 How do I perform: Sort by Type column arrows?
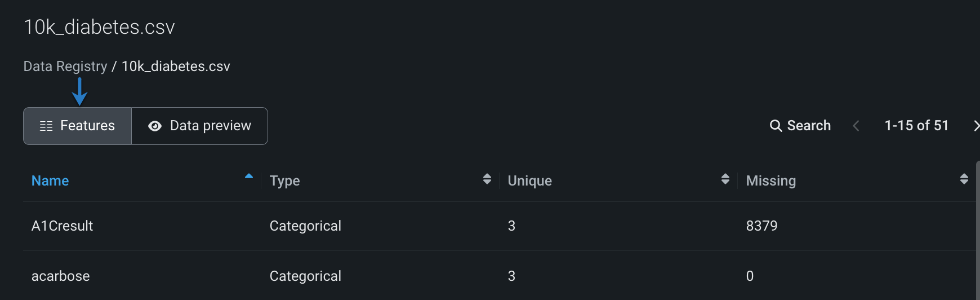pyautogui.click(x=487, y=179)
